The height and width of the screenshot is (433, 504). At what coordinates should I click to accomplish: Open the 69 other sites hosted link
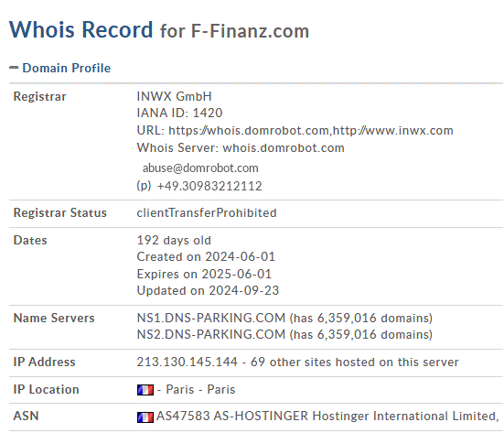(x=355, y=362)
